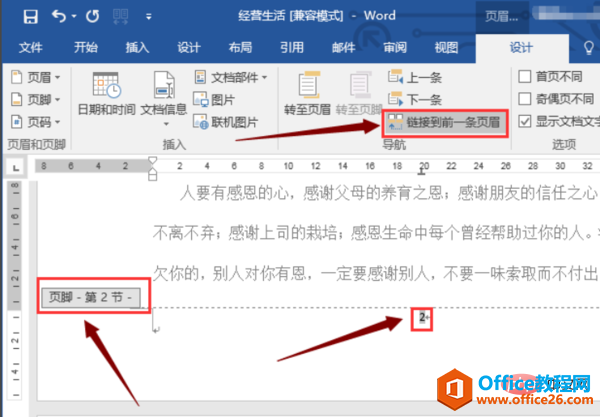Open the 引用 tab
The height and width of the screenshot is (417, 600).
pos(292,47)
